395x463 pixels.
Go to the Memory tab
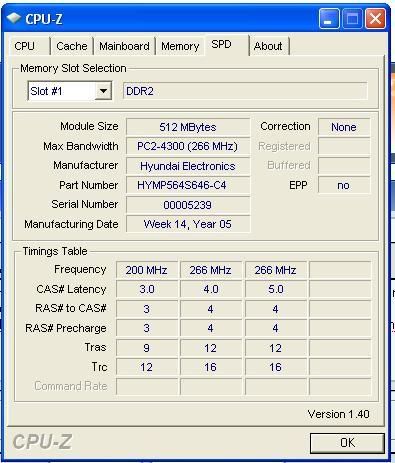pos(180,46)
